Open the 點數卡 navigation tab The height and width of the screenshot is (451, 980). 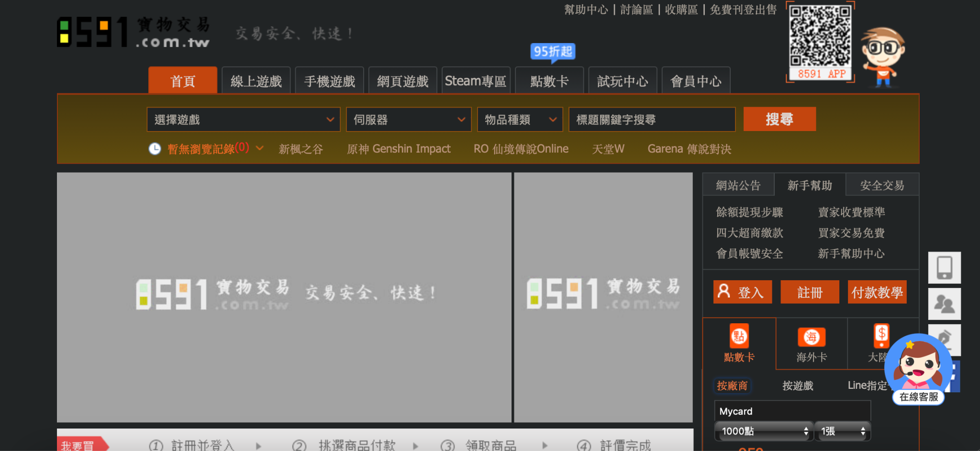(549, 80)
